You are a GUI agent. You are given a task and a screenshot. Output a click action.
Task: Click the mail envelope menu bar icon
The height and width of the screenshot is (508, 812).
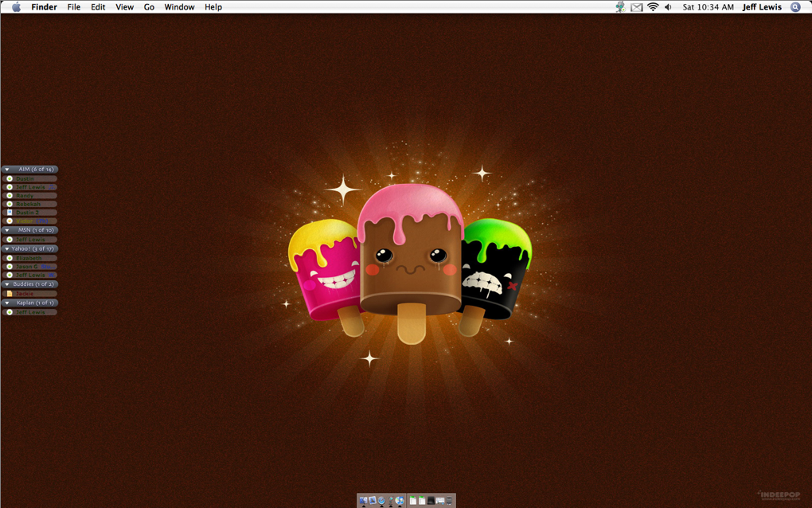click(636, 7)
